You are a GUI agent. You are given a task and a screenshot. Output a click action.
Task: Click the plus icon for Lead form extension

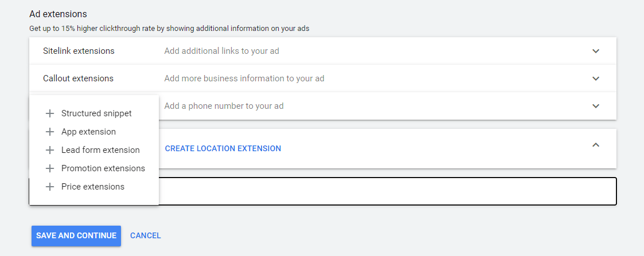pos(50,150)
